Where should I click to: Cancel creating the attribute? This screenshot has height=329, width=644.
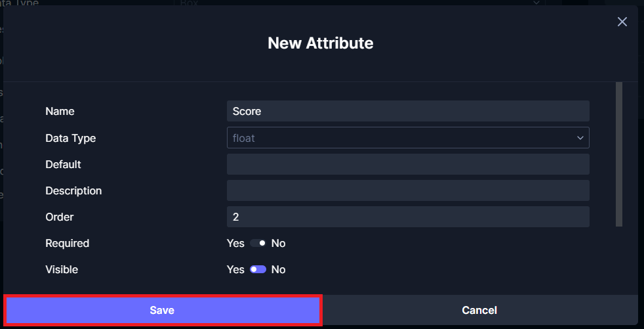point(479,310)
